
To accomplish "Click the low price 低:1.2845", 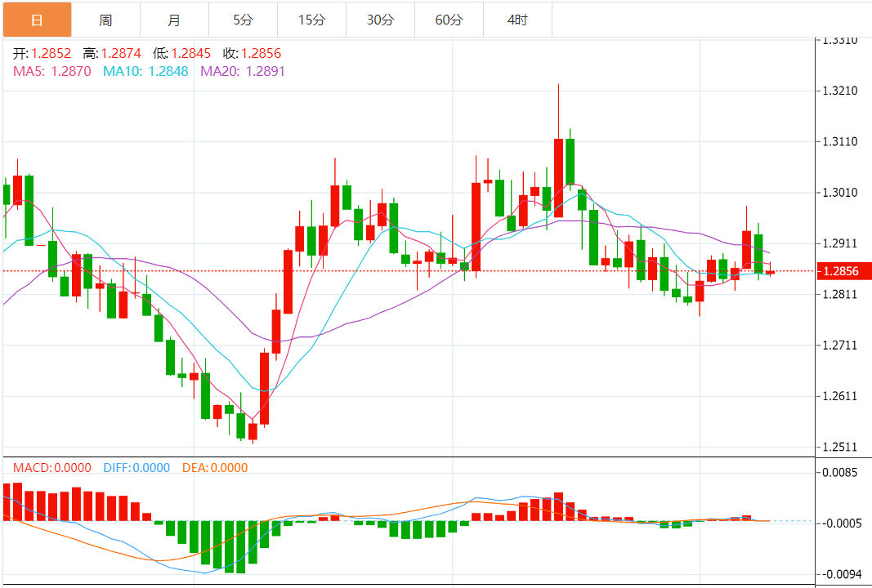I will point(182,53).
